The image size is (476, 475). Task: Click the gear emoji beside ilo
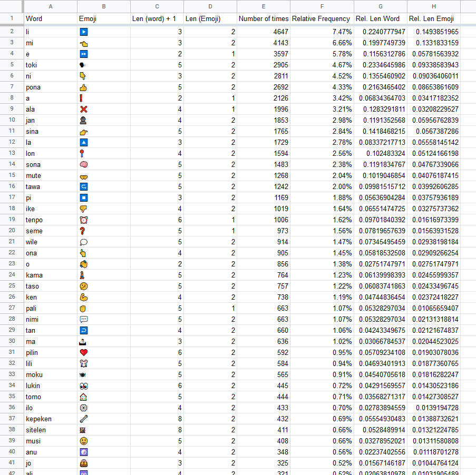click(83, 408)
